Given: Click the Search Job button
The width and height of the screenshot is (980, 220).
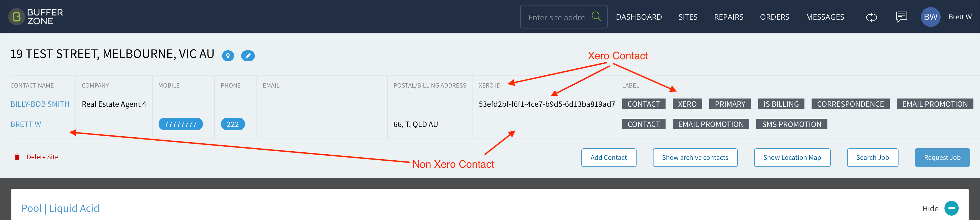Looking at the screenshot, I should point(872,158).
